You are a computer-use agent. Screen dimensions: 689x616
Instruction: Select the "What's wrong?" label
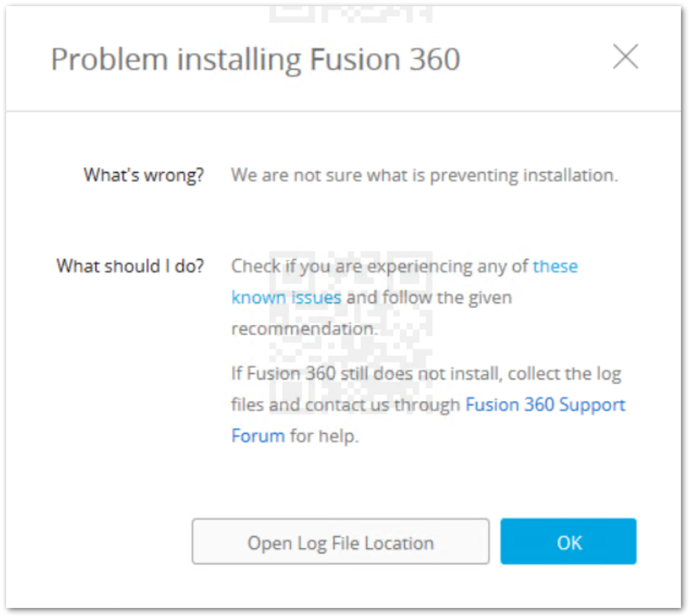(144, 175)
